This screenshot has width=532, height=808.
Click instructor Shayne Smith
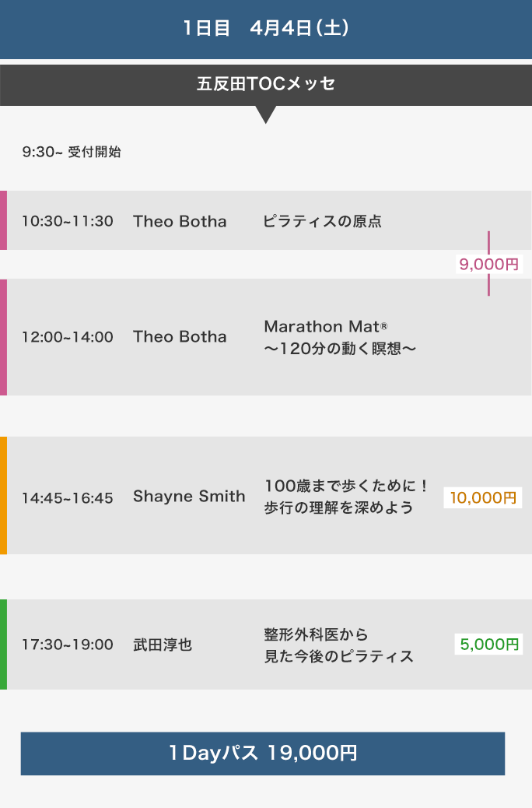point(189,497)
